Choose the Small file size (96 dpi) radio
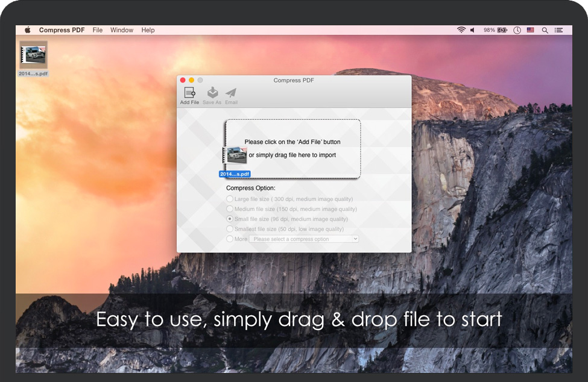The width and height of the screenshot is (588, 382). pos(230,219)
